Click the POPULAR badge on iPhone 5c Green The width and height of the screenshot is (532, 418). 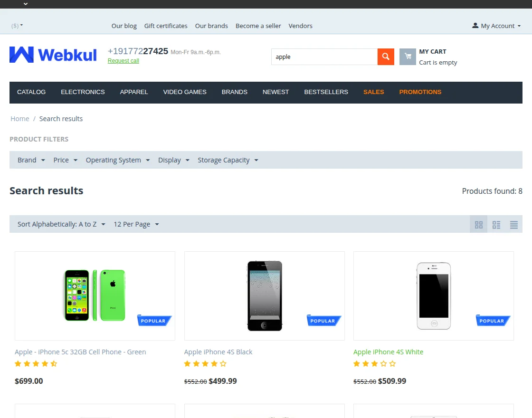click(x=154, y=320)
